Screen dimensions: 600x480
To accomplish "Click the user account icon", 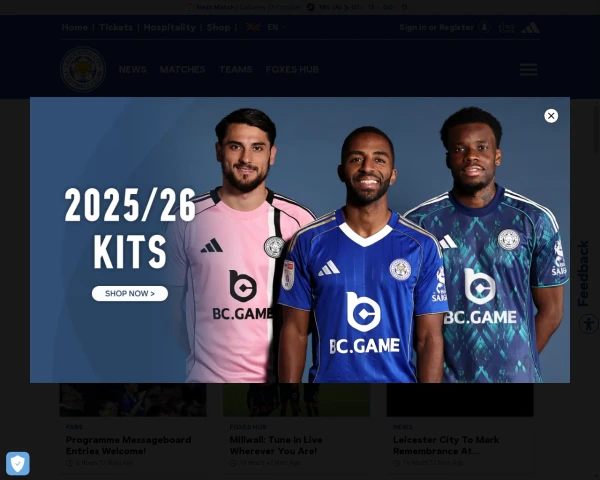I will 484,27.
